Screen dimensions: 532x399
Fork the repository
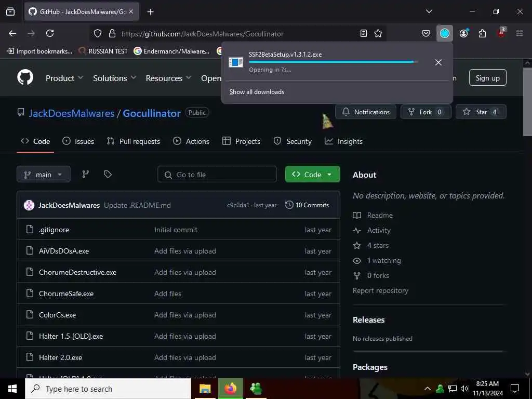tap(425, 112)
